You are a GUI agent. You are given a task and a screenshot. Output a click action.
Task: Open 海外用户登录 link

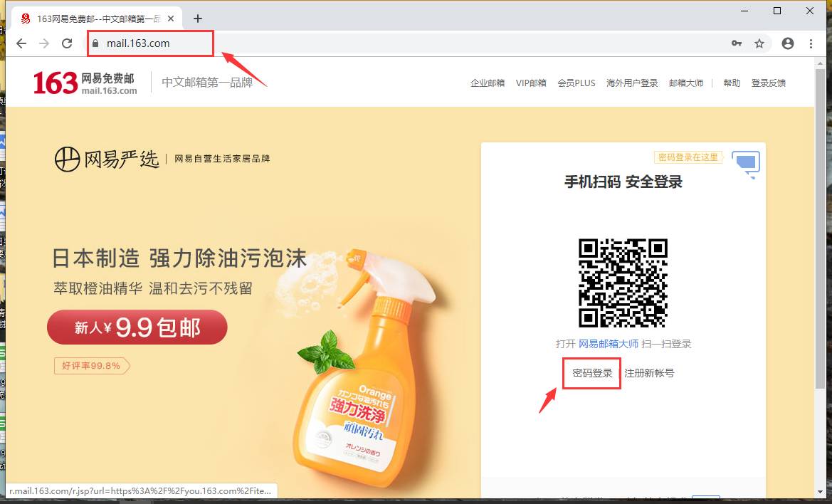click(x=632, y=83)
